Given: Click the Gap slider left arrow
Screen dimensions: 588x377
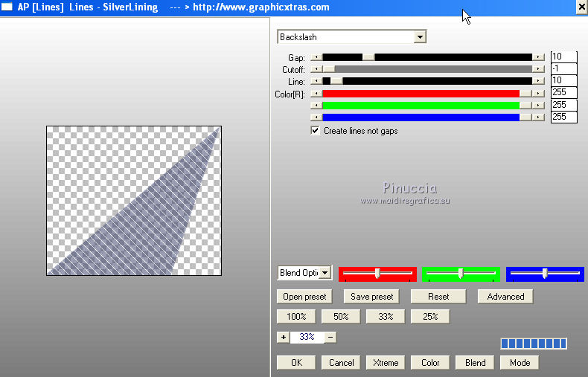Looking at the screenshot, I should pyautogui.click(x=317, y=57).
